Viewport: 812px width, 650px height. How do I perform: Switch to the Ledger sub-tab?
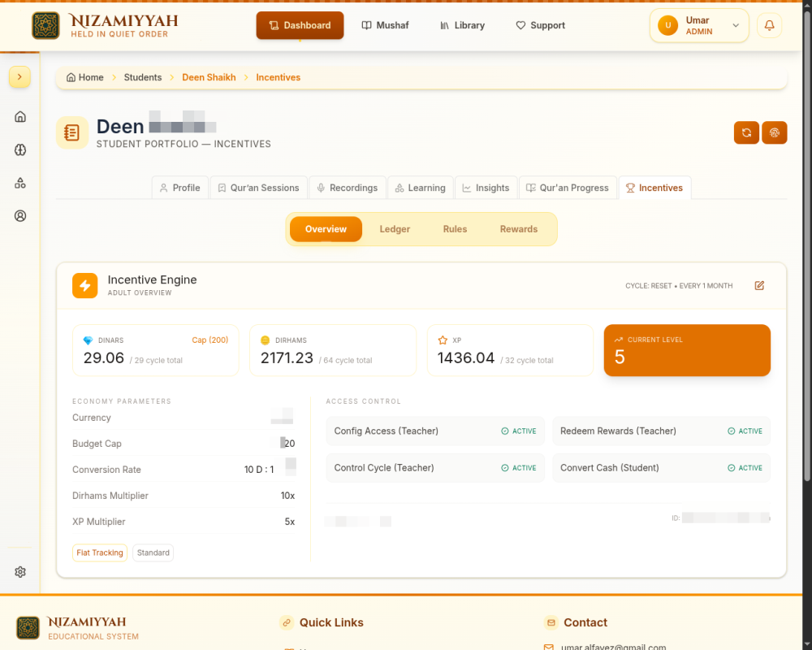(395, 229)
